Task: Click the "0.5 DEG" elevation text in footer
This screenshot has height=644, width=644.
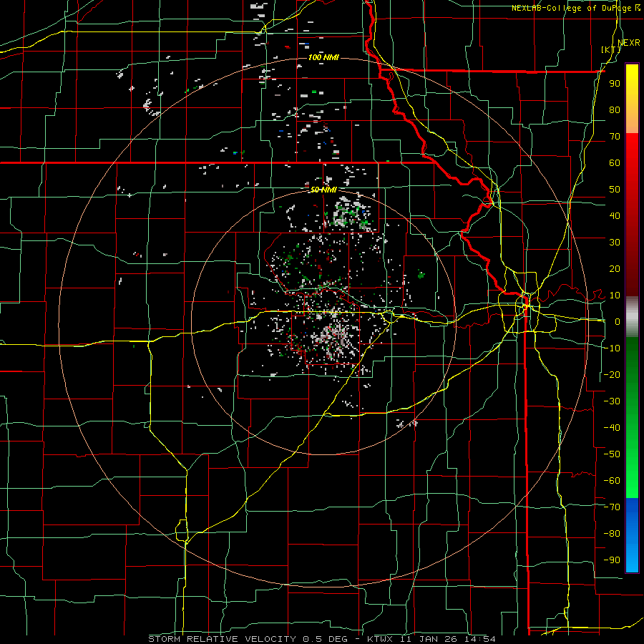Action: [x=325, y=639]
